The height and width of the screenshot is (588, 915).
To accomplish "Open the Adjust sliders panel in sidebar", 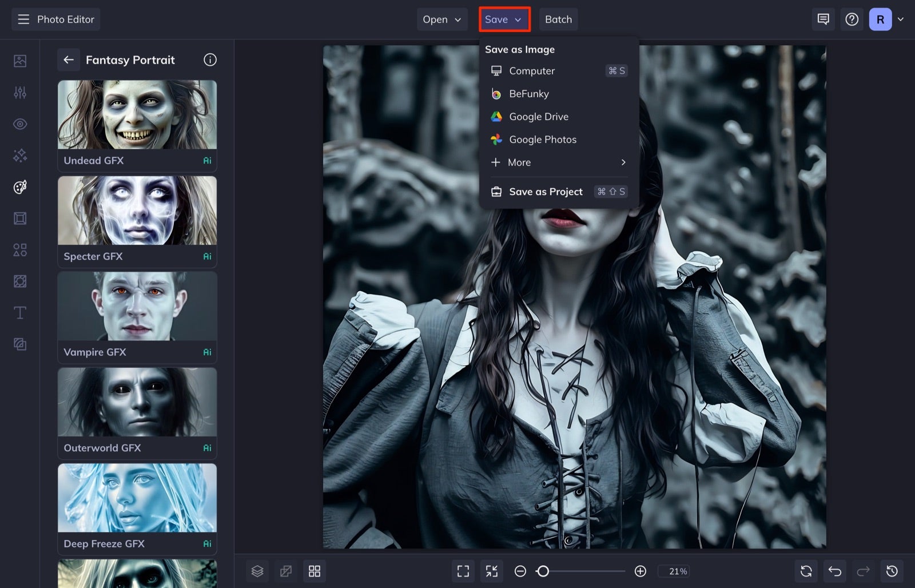I will pyautogui.click(x=19, y=92).
